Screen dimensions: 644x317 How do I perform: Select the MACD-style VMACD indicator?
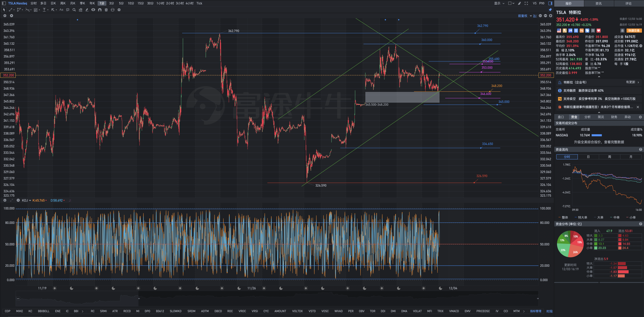tap(454, 311)
